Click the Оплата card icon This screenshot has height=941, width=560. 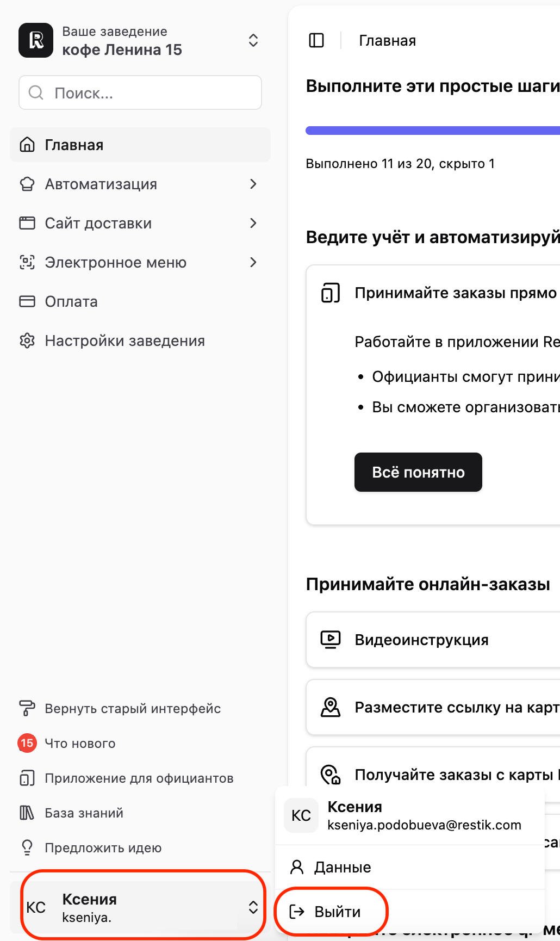27,301
